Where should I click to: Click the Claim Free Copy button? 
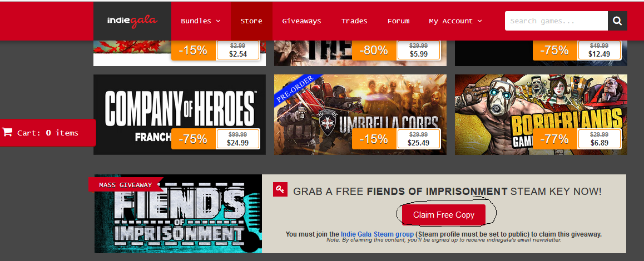[x=444, y=214]
